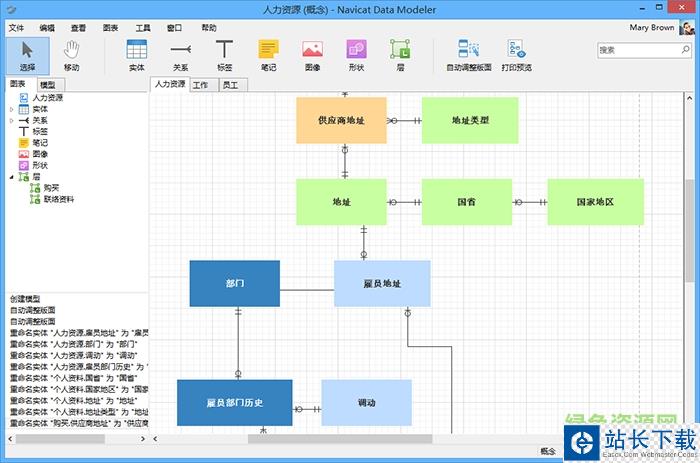This screenshot has height=463, width=700.
Task: Select the 选择 pointer tool
Action: [27, 56]
